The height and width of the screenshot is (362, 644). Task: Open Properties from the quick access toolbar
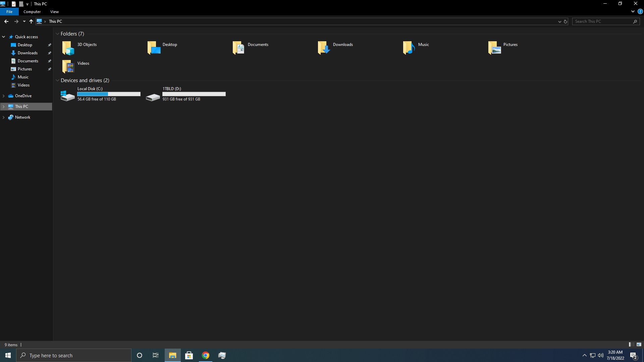(14, 4)
